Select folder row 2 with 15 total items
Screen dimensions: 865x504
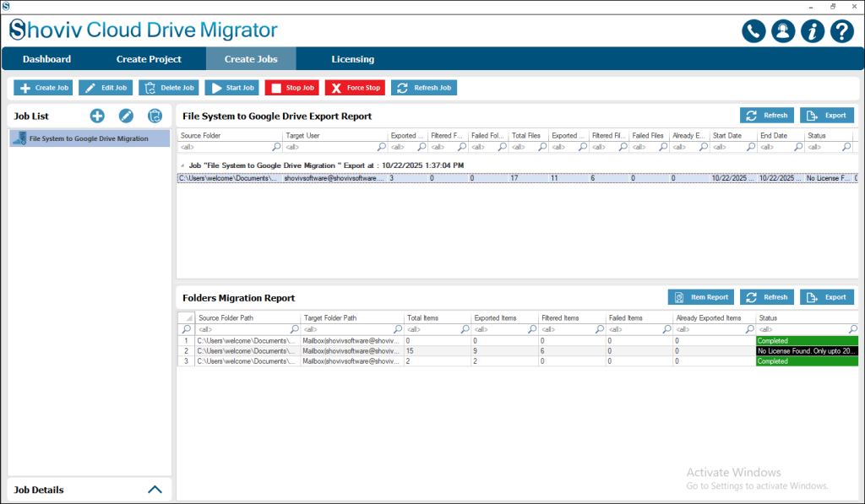518,350
